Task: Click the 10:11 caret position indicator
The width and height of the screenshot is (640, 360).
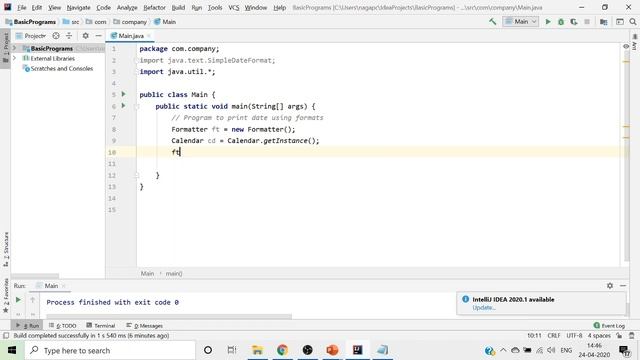Action: 534,336
